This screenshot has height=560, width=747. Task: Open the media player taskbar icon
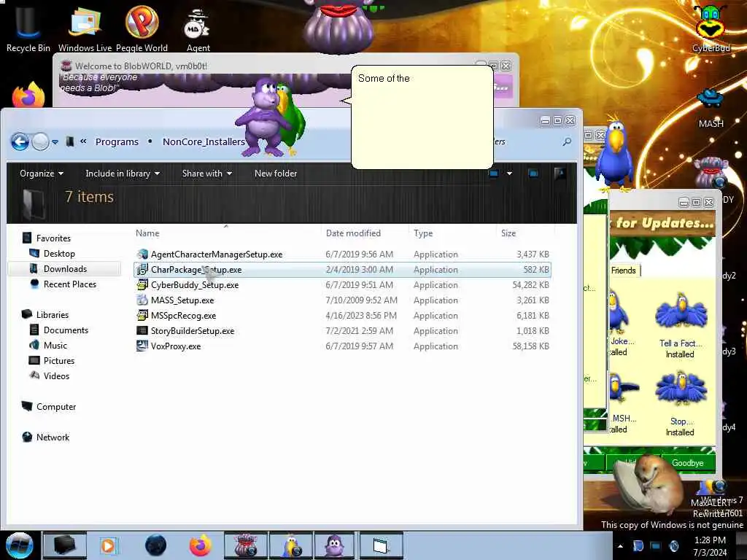pos(108,545)
